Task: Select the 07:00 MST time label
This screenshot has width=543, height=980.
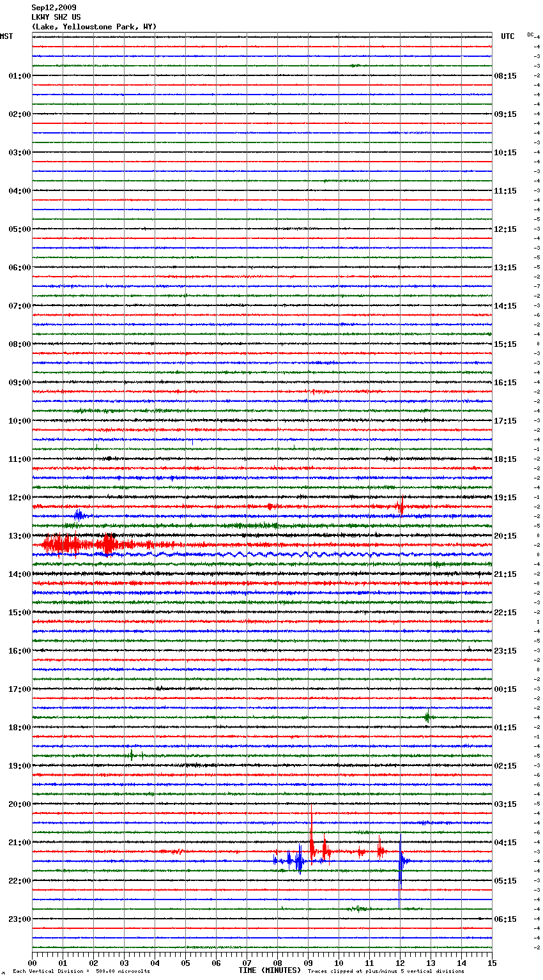Action: pos(19,306)
